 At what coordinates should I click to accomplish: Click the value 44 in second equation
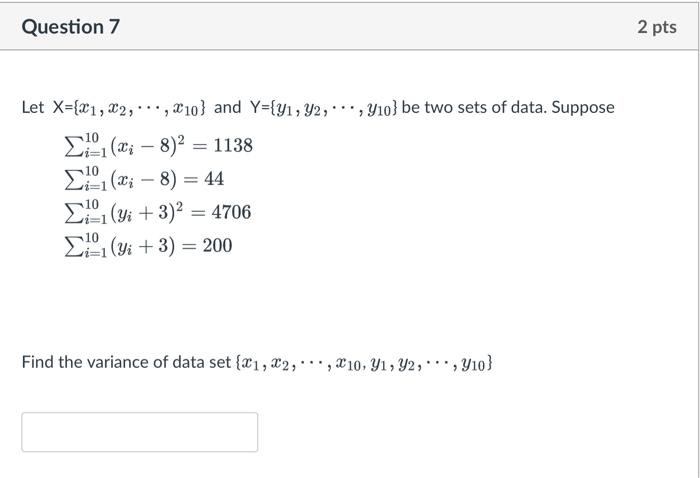(x=214, y=179)
